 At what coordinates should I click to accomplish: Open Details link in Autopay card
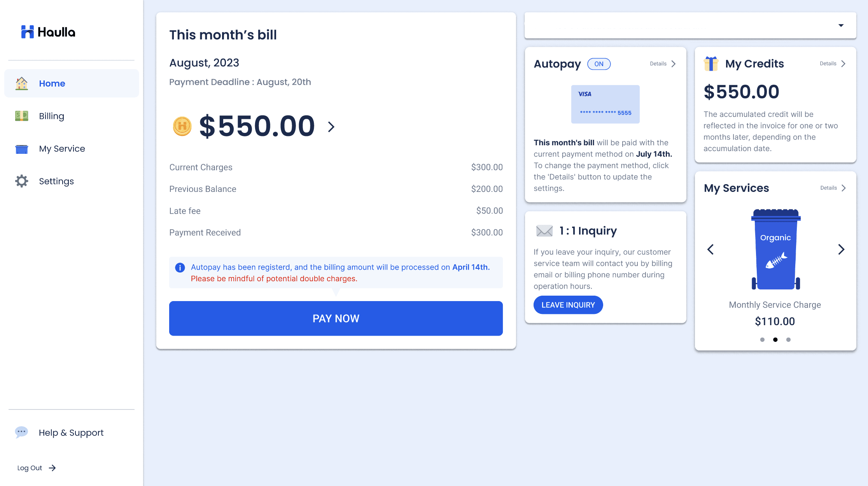coord(663,64)
